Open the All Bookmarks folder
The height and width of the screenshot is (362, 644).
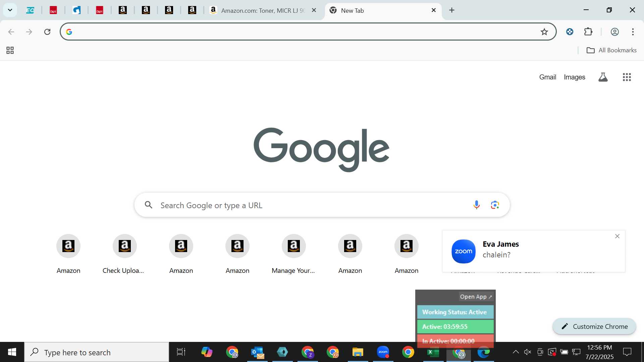[611, 50]
